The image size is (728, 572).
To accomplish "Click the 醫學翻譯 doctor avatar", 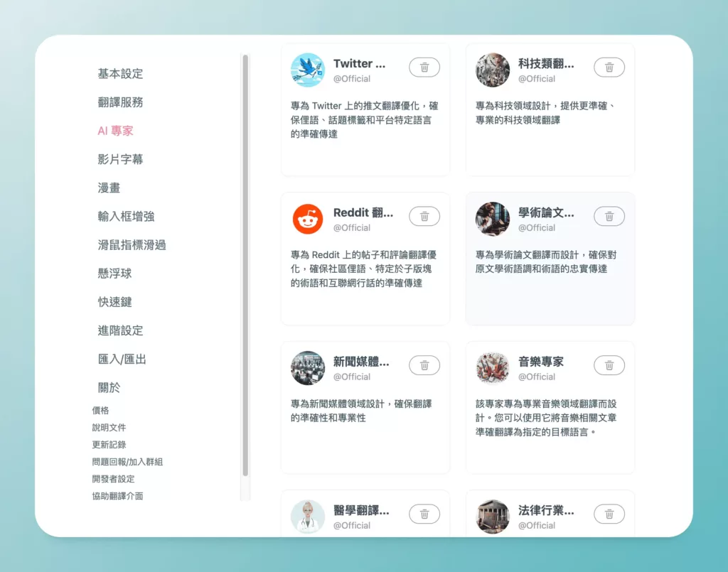I will [307, 517].
